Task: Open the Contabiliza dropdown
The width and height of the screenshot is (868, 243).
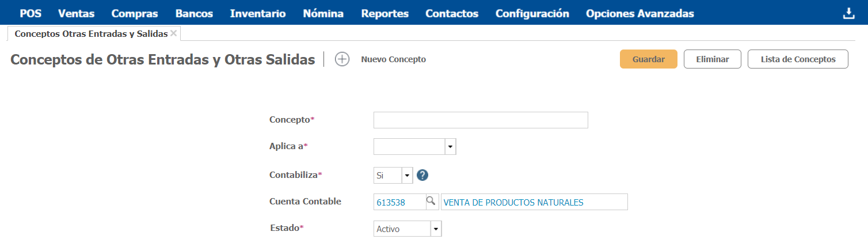Action: 407,176
